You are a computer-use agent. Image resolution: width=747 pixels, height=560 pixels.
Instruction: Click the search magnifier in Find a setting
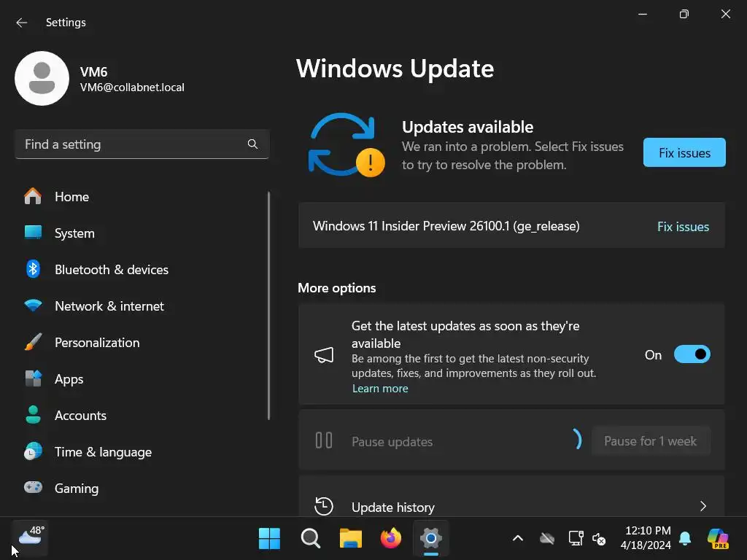pyautogui.click(x=252, y=144)
